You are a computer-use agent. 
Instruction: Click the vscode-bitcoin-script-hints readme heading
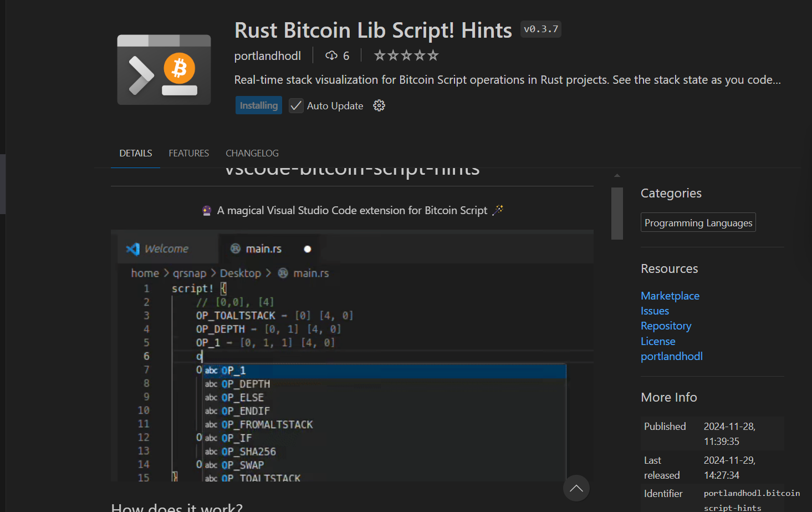tap(352, 172)
